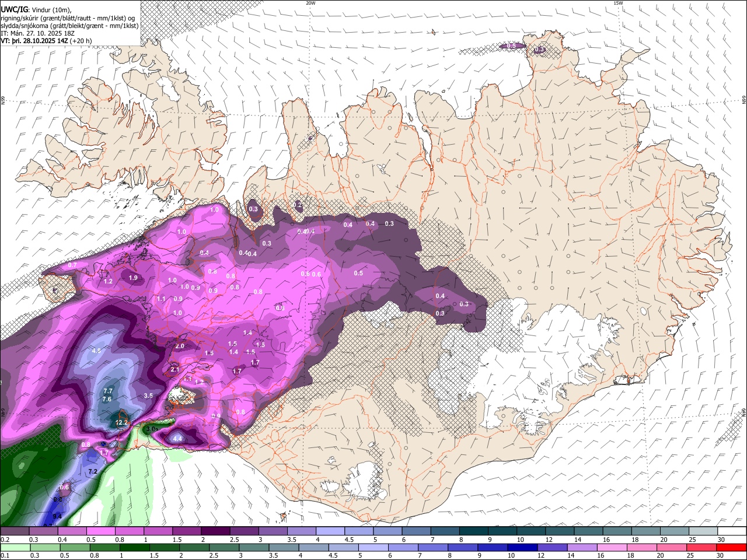Click the 1.2 value label on the map
Viewport: 747px width, 560px height.
coord(108,281)
